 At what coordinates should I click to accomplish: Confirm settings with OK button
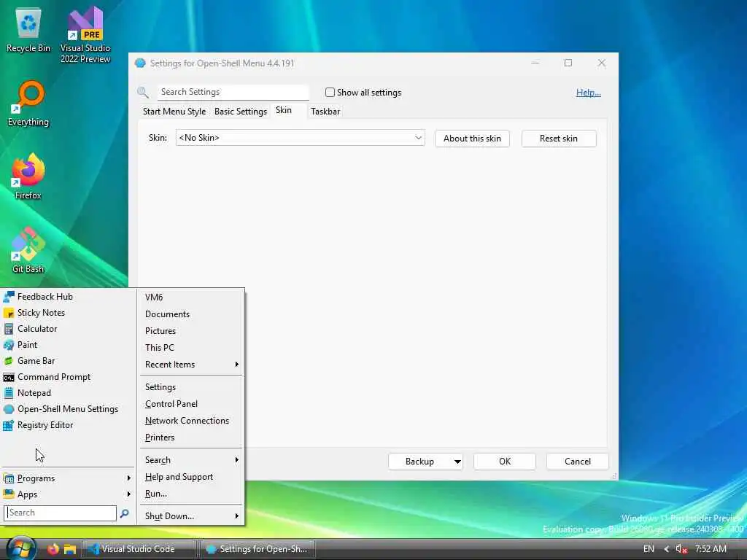tap(505, 462)
